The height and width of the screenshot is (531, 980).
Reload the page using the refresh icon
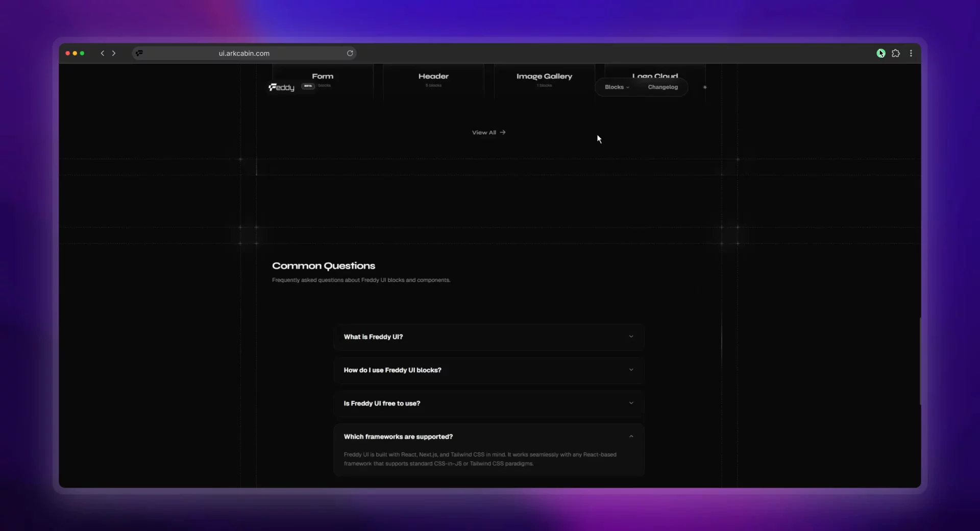(350, 53)
